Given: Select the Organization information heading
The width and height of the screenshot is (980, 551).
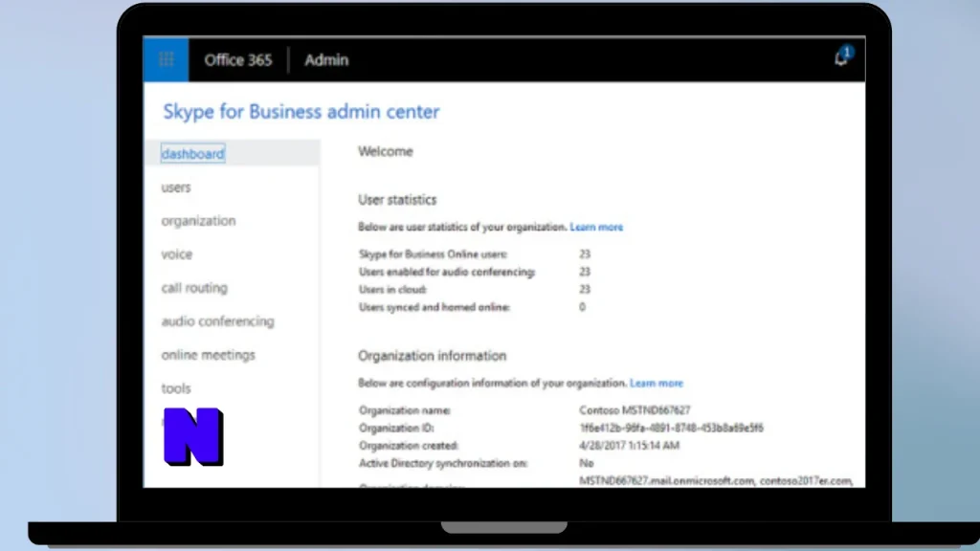Looking at the screenshot, I should point(432,356).
